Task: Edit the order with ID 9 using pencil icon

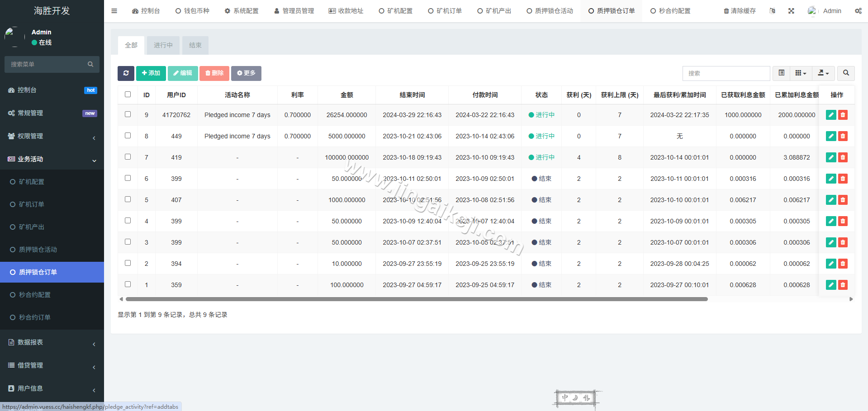Action: point(830,115)
